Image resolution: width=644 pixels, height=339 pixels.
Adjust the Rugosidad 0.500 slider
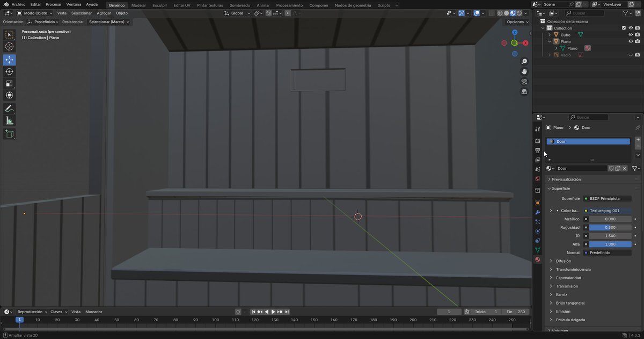[x=610, y=227]
